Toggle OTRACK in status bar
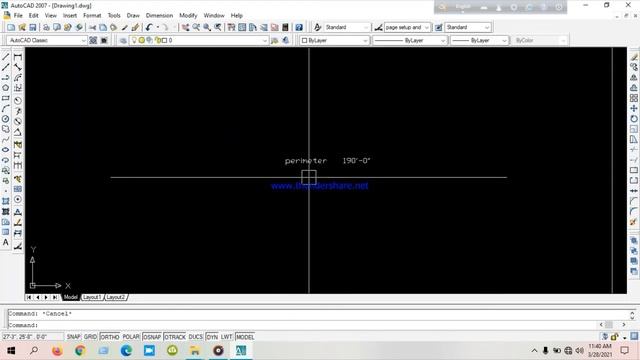The image size is (640, 360). (x=175, y=337)
